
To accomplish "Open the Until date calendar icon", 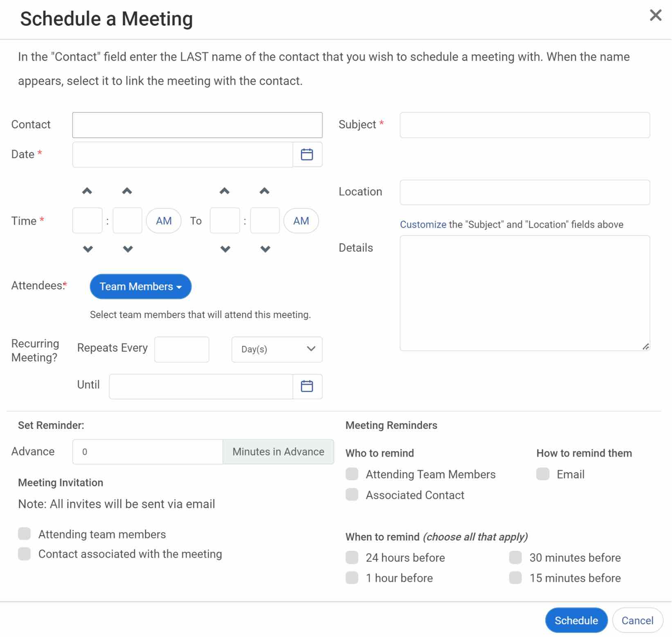I will [x=307, y=386].
